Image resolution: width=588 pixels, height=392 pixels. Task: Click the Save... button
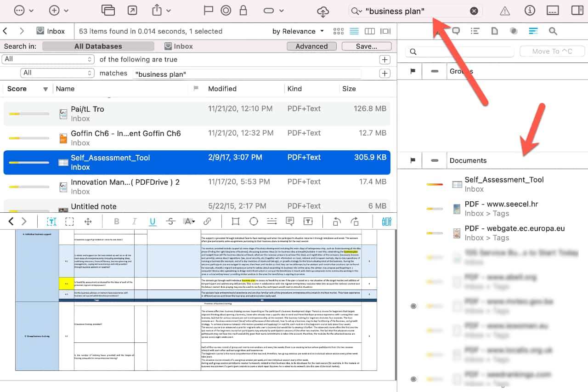click(366, 46)
